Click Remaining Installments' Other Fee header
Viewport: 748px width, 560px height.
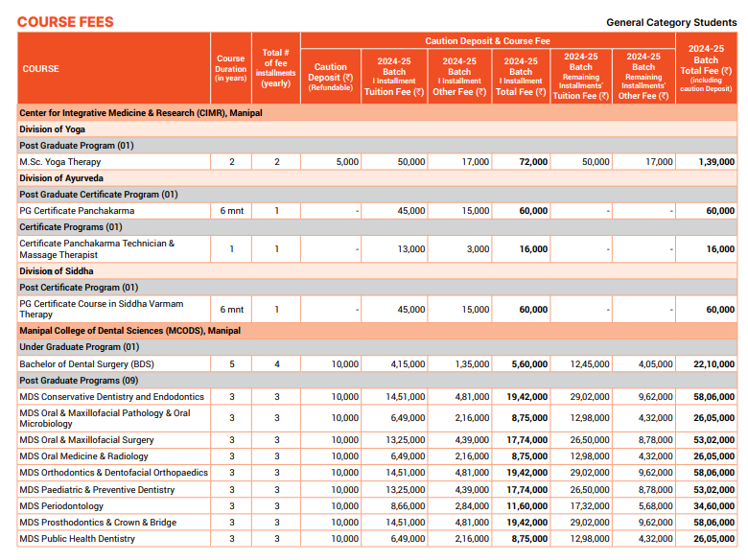click(643, 77)
